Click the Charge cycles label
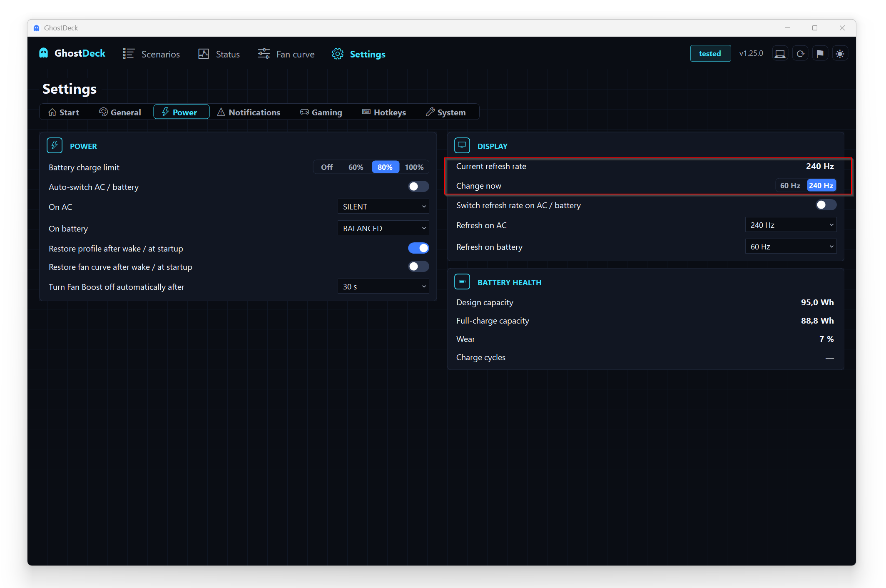The width and height of the screenshot is (886, 588). [x=480, y=357]
